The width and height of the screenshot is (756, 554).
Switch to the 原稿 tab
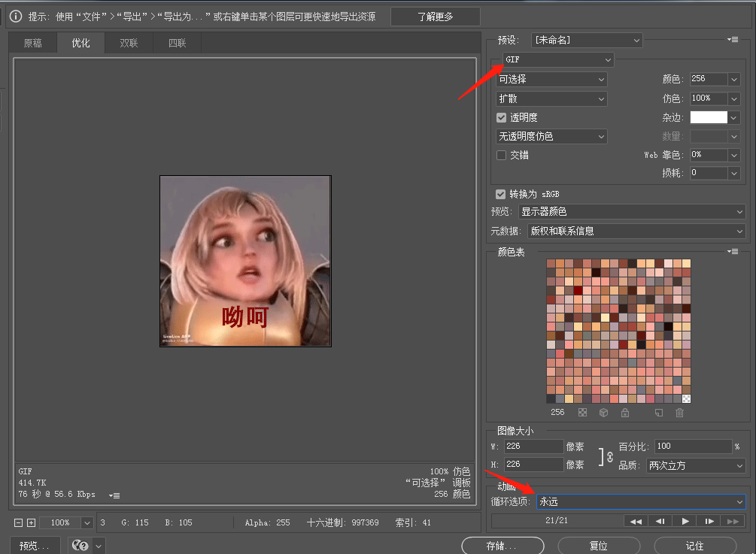click(x=33, y=43)
